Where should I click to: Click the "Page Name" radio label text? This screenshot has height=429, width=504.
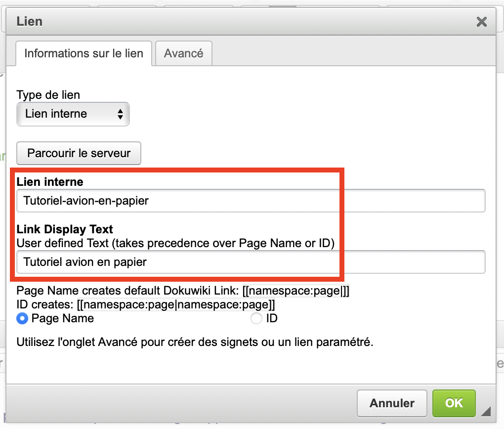point(62,319)
